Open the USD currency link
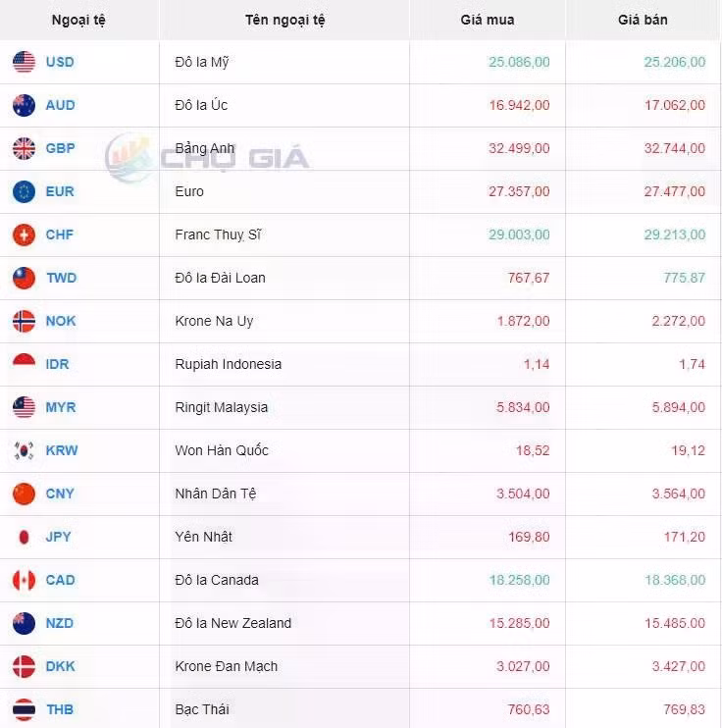Viewport: 722px width, 728px height. pyautogui.click(x=60, y=62)
